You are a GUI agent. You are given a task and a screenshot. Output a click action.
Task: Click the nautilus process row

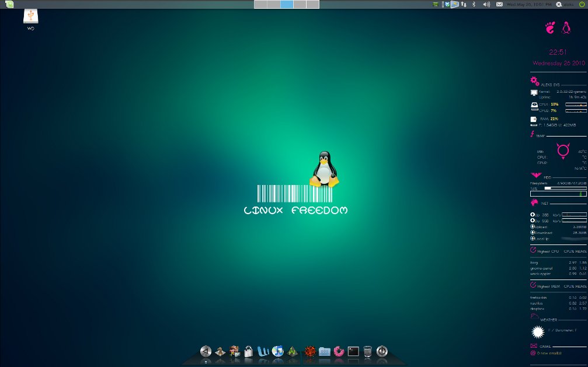click(x=558, y=303)
